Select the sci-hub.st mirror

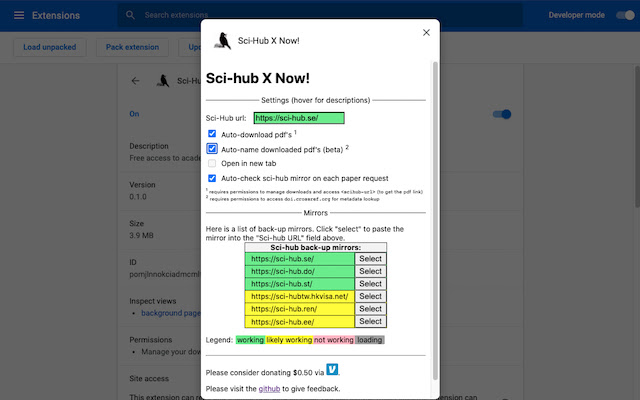pos(371,284)
